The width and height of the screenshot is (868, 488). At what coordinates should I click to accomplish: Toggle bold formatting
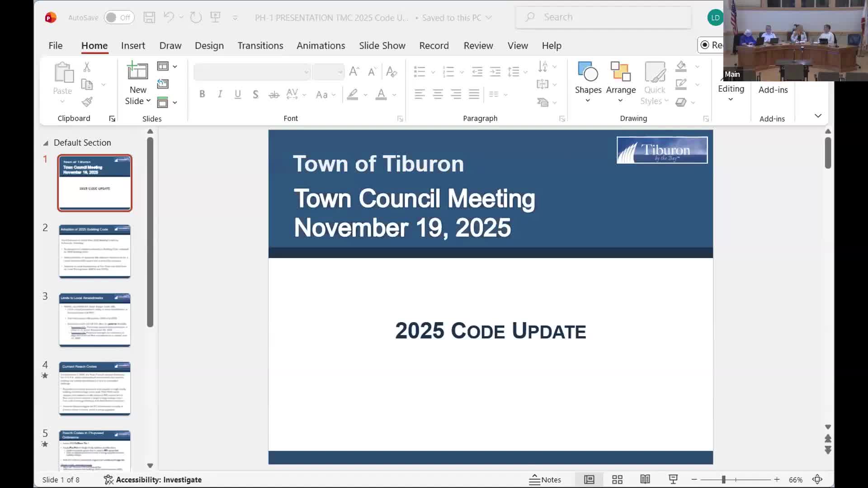[x=202, y=94]
